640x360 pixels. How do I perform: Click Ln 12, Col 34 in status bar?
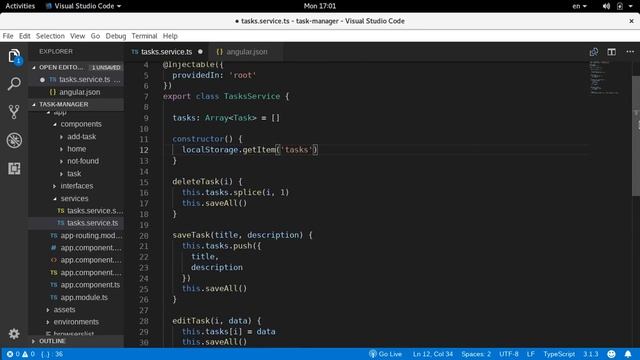pyautogui.click(x=433, y=354)
